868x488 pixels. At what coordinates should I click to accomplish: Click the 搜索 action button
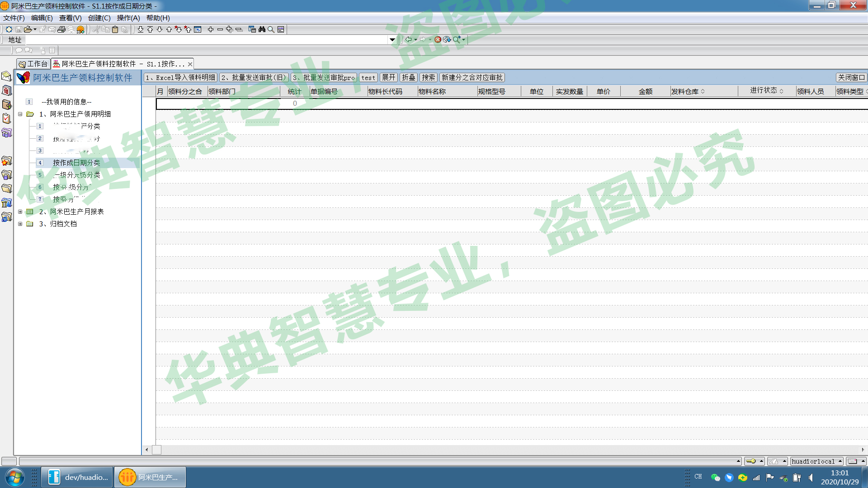tap(428, 78)
